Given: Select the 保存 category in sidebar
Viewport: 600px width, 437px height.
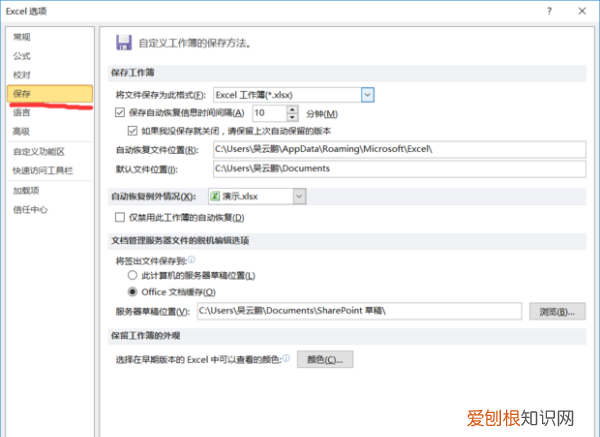Looking at the screenshot, I should pyautogui.click(x=50, y=94).
